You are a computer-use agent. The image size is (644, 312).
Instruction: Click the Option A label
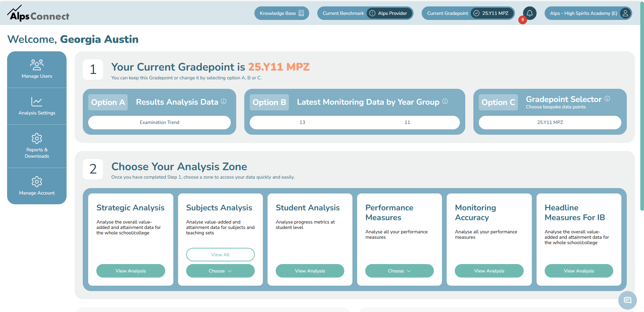108,102
